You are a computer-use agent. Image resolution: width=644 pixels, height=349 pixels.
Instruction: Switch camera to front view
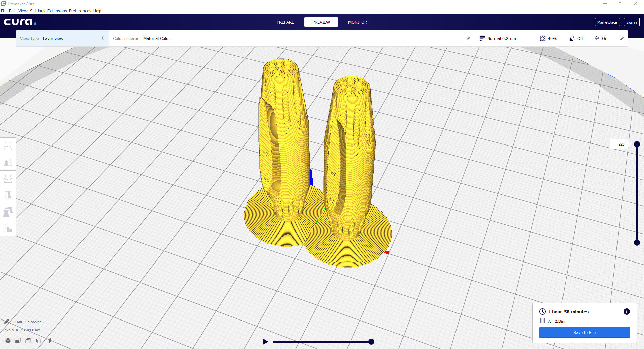coord(18,341)
